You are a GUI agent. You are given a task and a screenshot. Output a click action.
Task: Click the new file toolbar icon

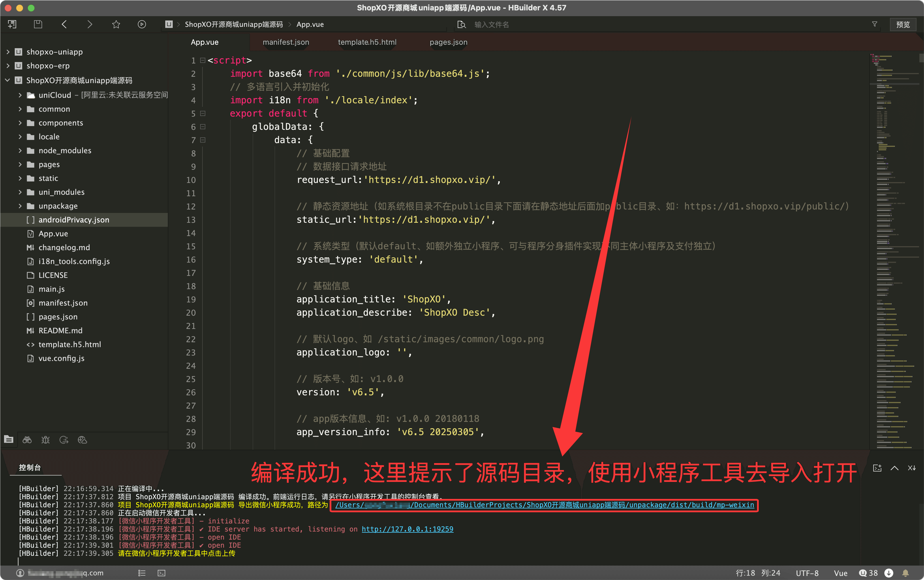coord(12,24)
